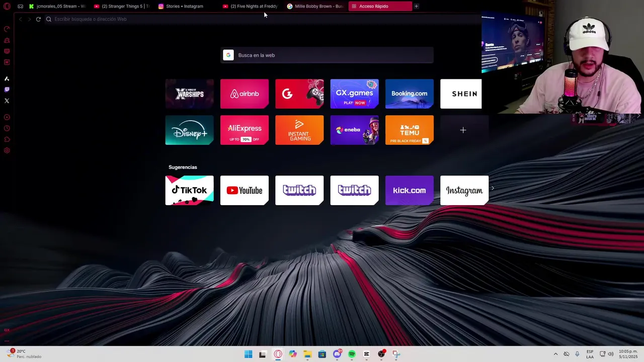Open CapCut from the taskbar

point(366,354)
